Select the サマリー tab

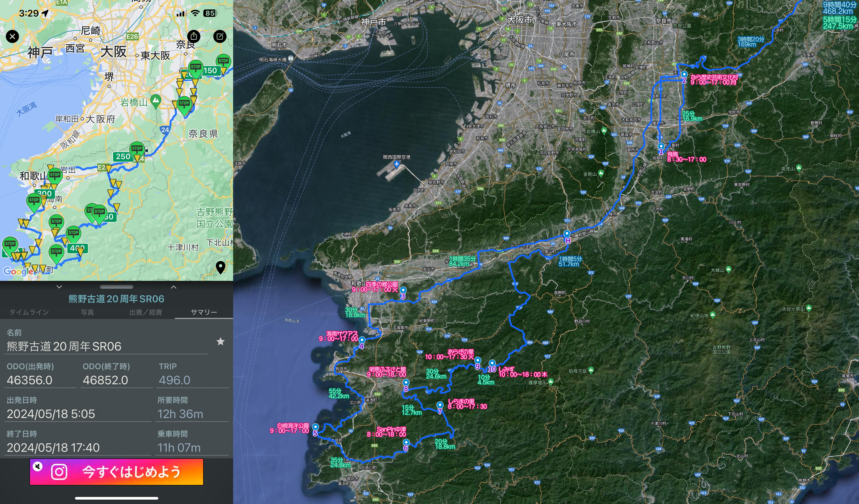click(203, 312)
